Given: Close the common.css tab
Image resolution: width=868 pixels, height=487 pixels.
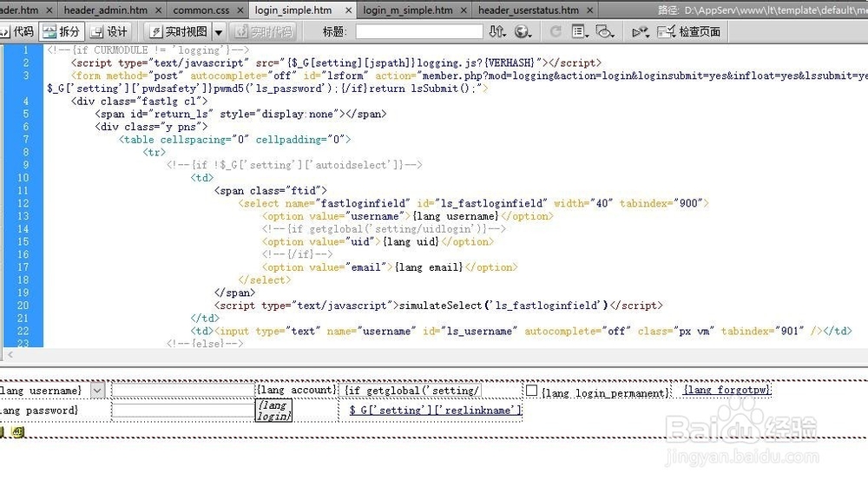Looking at the screenshot, I should click(240, 10).
